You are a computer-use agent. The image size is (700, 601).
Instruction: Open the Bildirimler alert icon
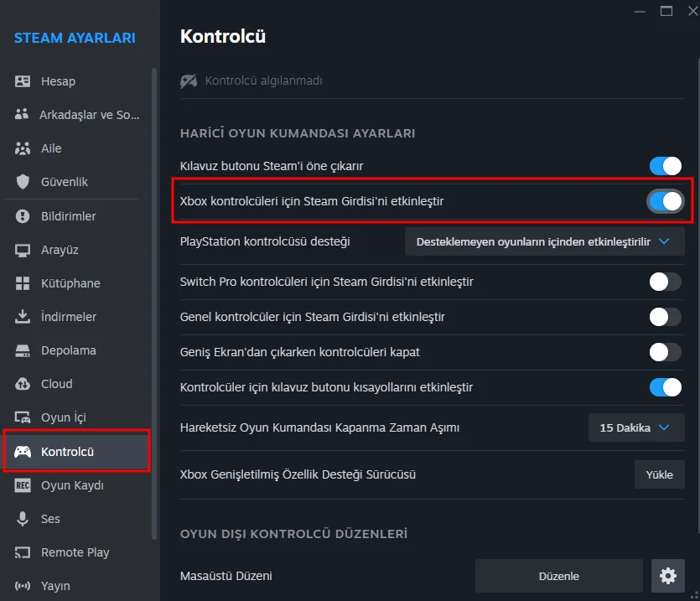click(x=23, y=216)
